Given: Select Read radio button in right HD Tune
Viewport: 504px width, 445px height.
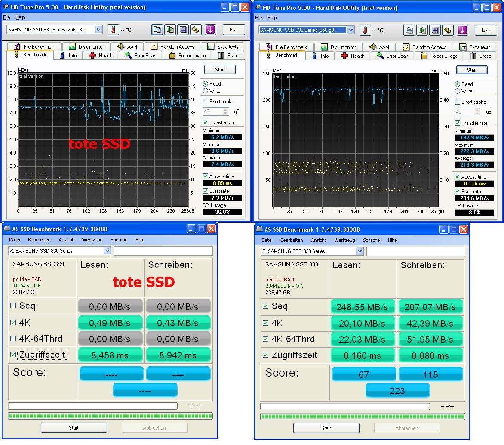Looking at the screenshot, I should coord(458,84).
